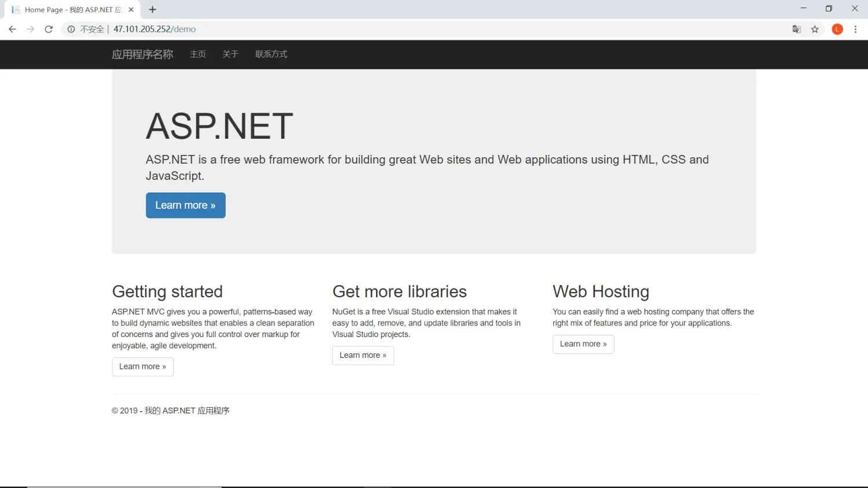
Task: Close the Home Page tab
Action: [x=131, y=9]
